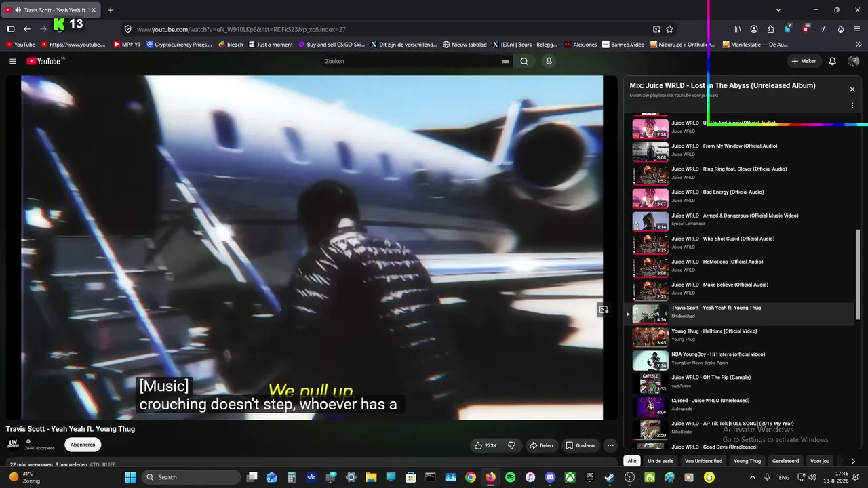
Task: Toggle the Firefox sidebar button
Action: (x=11, y=29)
